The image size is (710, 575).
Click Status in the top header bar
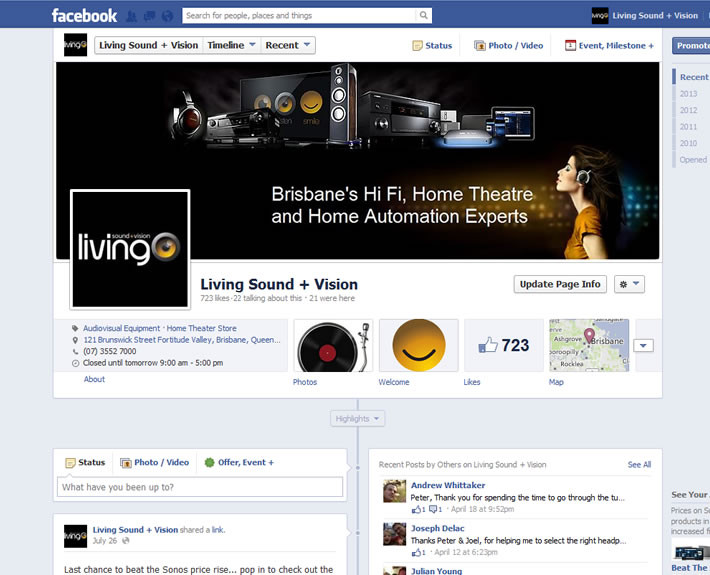click(432, 46)
